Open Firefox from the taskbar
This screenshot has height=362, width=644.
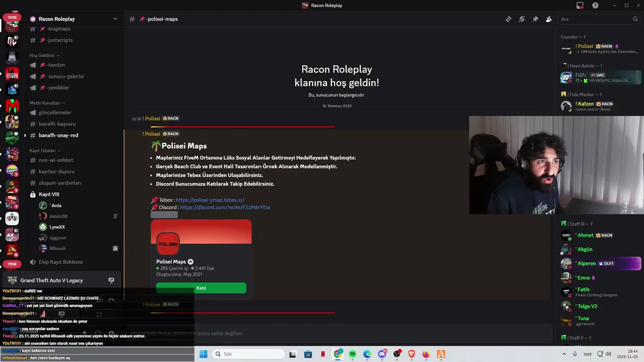426,354
